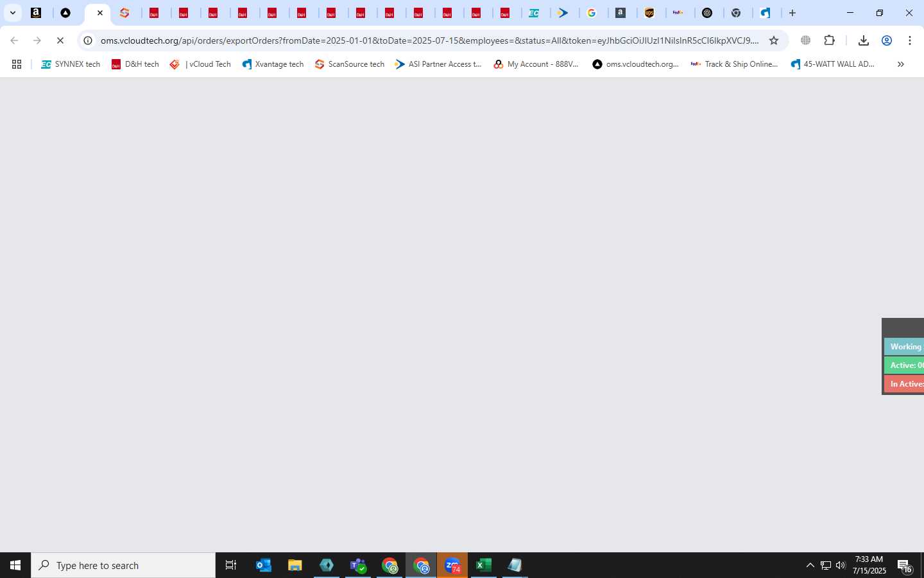
Task: Click the taskbar search box
Action: [123, 565]
